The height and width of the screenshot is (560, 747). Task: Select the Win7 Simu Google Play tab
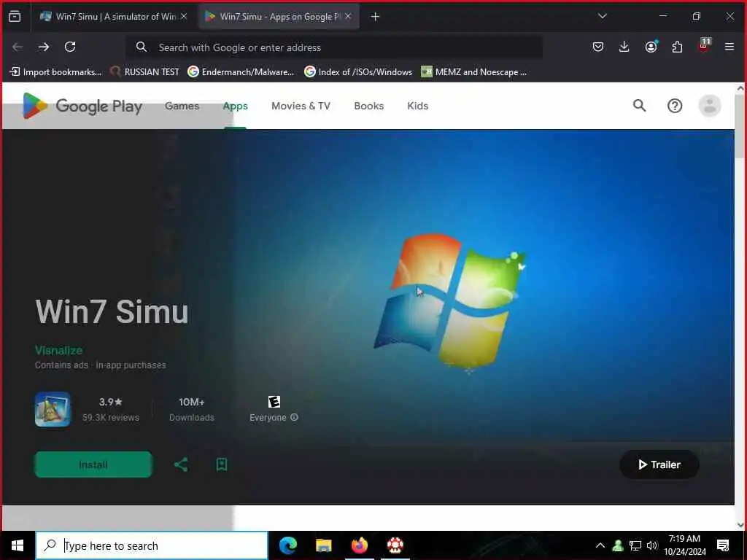click(279, 16)
